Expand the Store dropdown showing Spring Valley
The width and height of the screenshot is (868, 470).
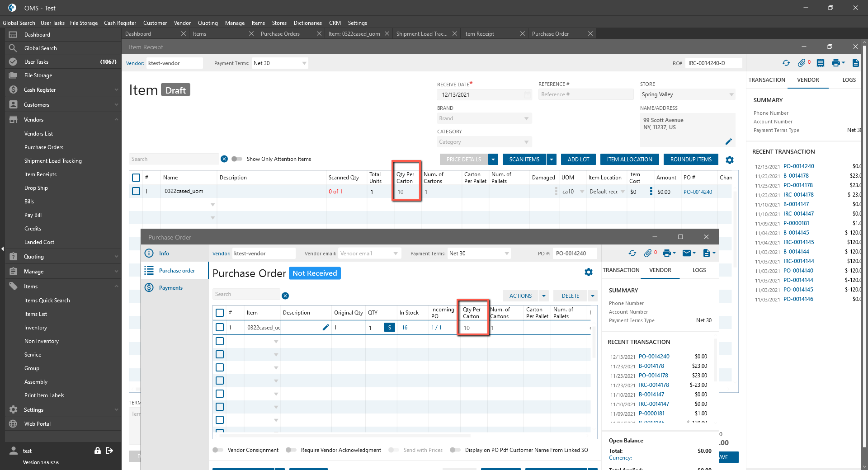(x=731, y=94)
